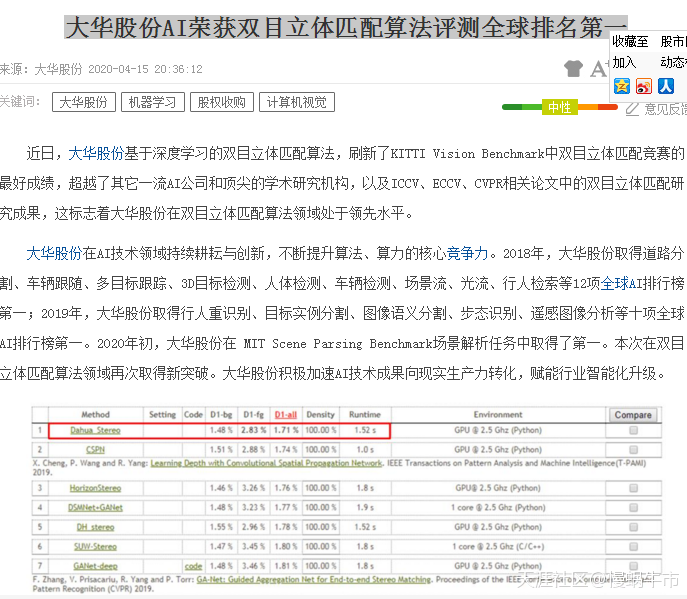The image size is (687, 599).
Task: Tick Compare checkbox for Dahua_Stereo row
Action: point(633,430)
